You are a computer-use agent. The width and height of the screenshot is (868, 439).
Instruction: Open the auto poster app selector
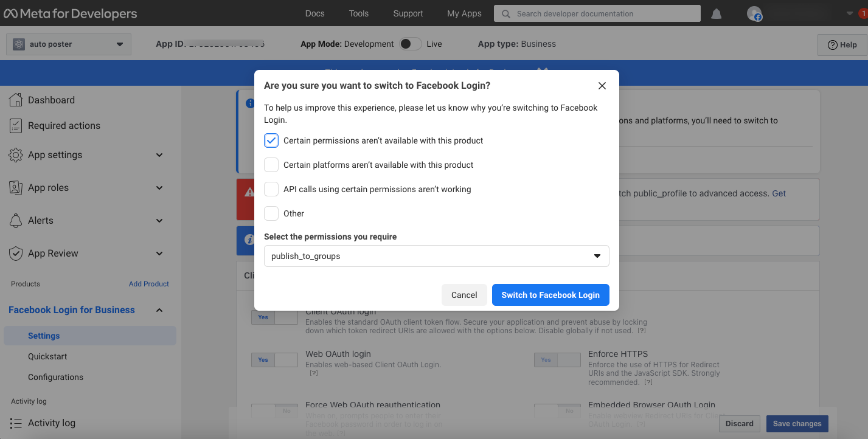pyautogui.click(x=69, y=44)
